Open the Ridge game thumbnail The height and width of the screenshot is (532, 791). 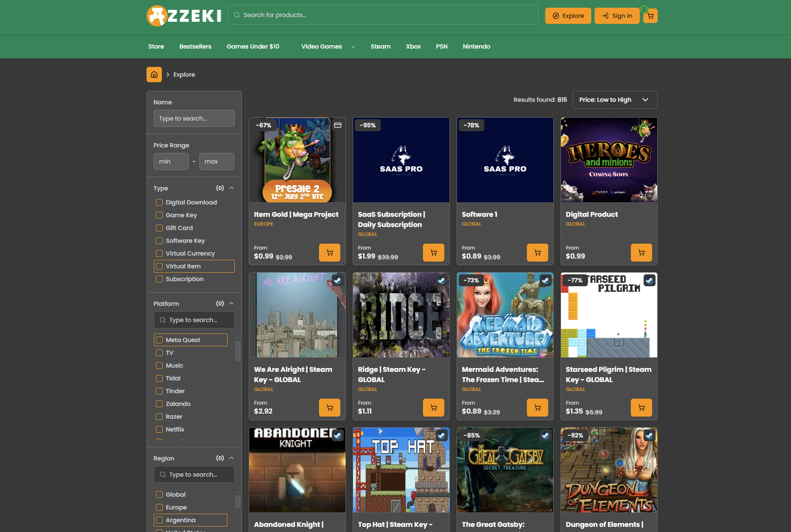[401, 315]
